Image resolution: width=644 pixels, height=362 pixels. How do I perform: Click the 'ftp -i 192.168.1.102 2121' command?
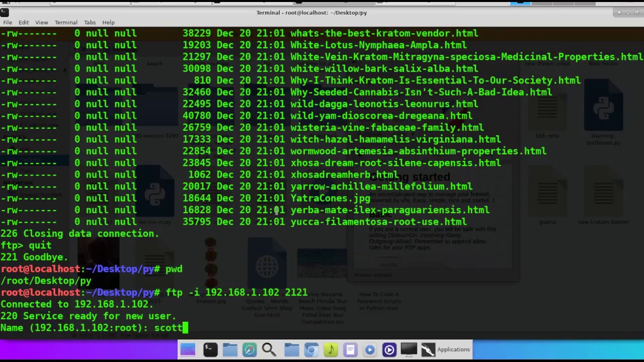pyautogui.click(x=236, y=293)
